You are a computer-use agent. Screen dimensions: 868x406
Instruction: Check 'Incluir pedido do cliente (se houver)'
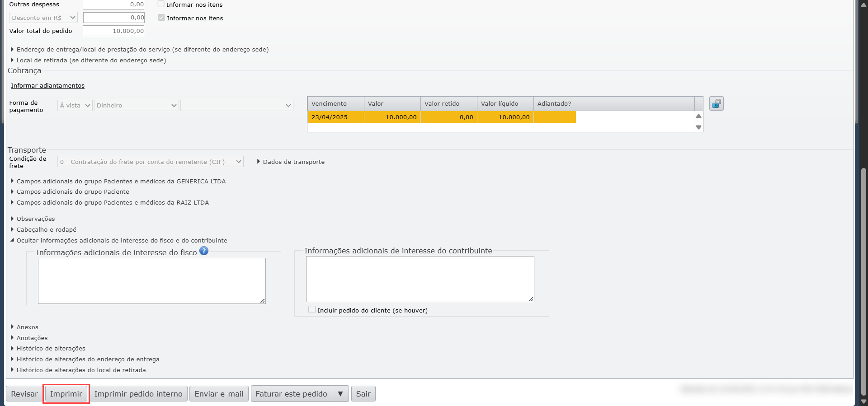312,310
